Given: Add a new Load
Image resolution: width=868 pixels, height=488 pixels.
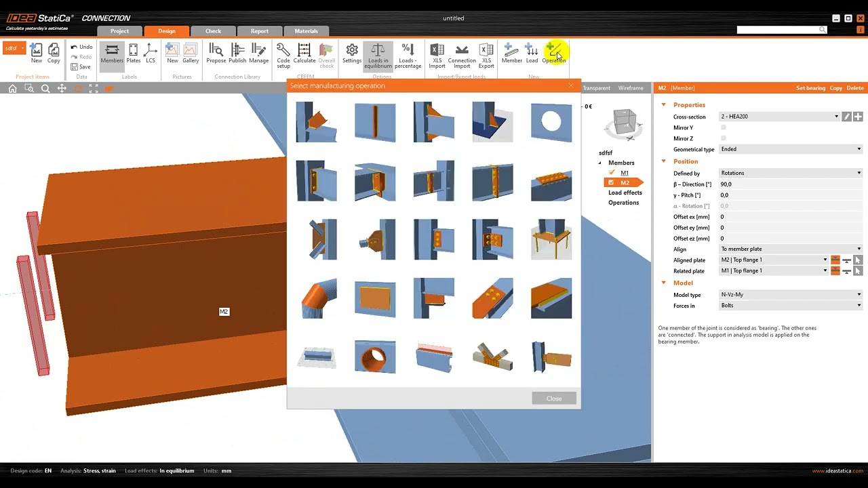Looking at the screenshot, I should (532, 54).
